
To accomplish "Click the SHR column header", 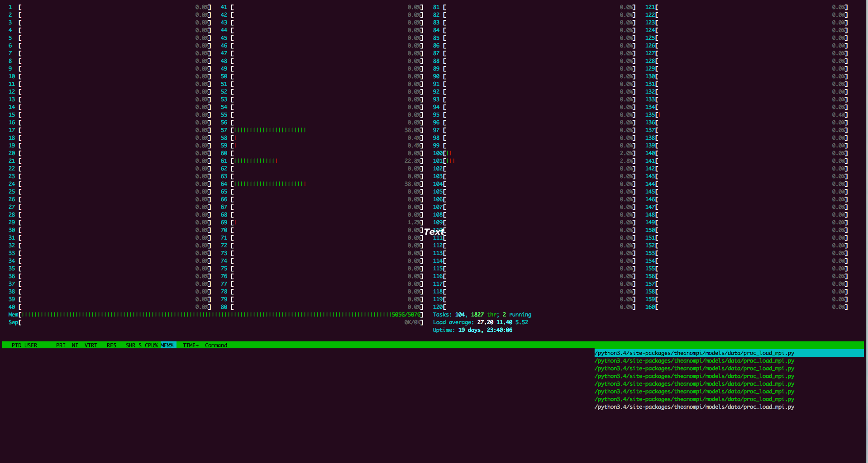I will [x=130, y=345].
